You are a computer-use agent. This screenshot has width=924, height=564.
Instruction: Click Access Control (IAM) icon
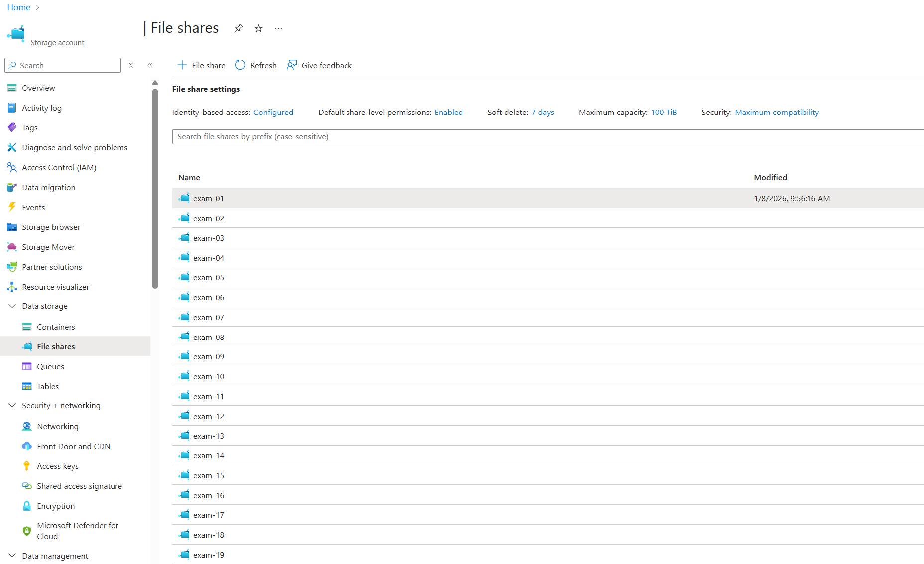12,167
